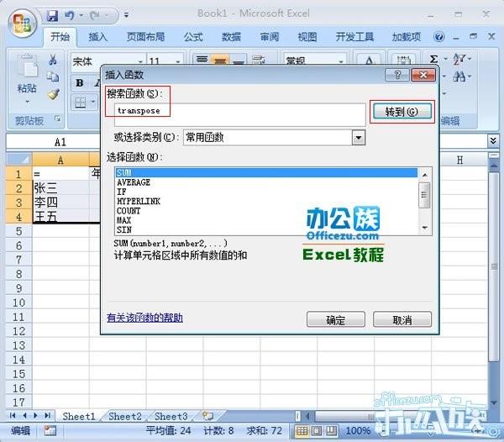Toggle Bold formatting

point(80,83)
